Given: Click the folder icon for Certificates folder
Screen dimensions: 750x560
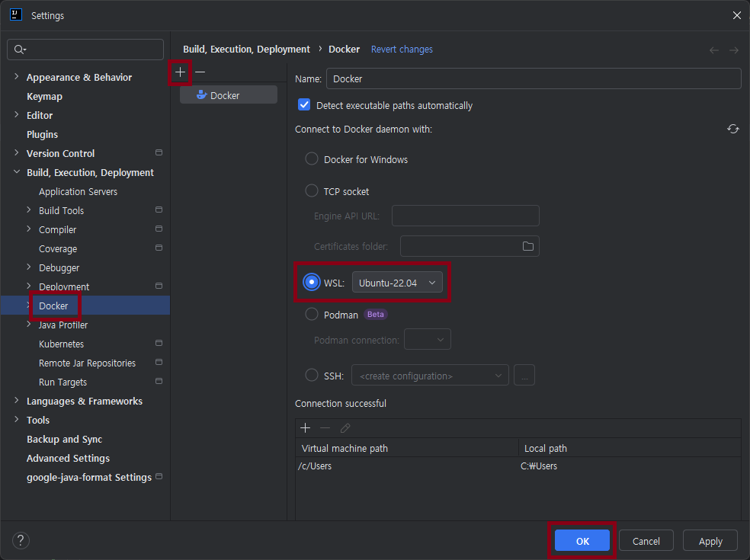Looking at the screenshot, I should (x=527, y=246).
